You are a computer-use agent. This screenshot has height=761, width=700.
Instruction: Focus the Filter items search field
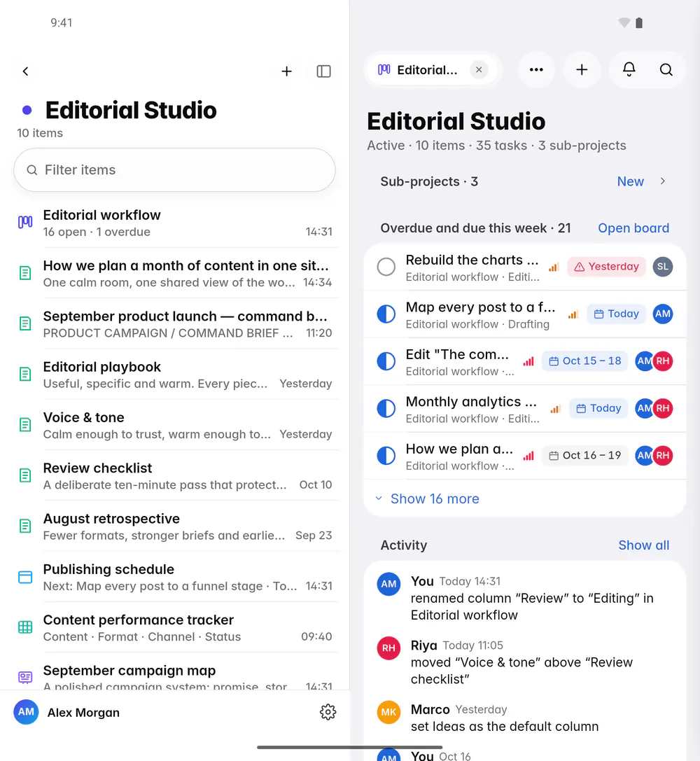pos(174,170)
